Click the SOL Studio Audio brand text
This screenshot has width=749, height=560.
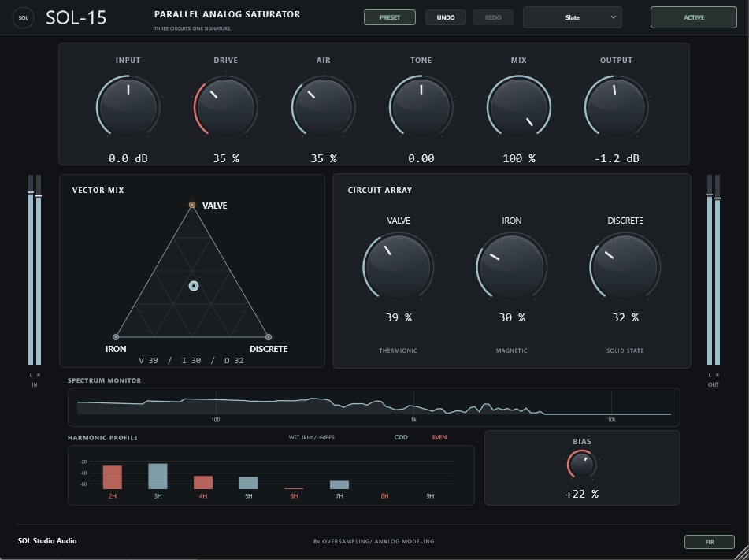tap(47, 541)
